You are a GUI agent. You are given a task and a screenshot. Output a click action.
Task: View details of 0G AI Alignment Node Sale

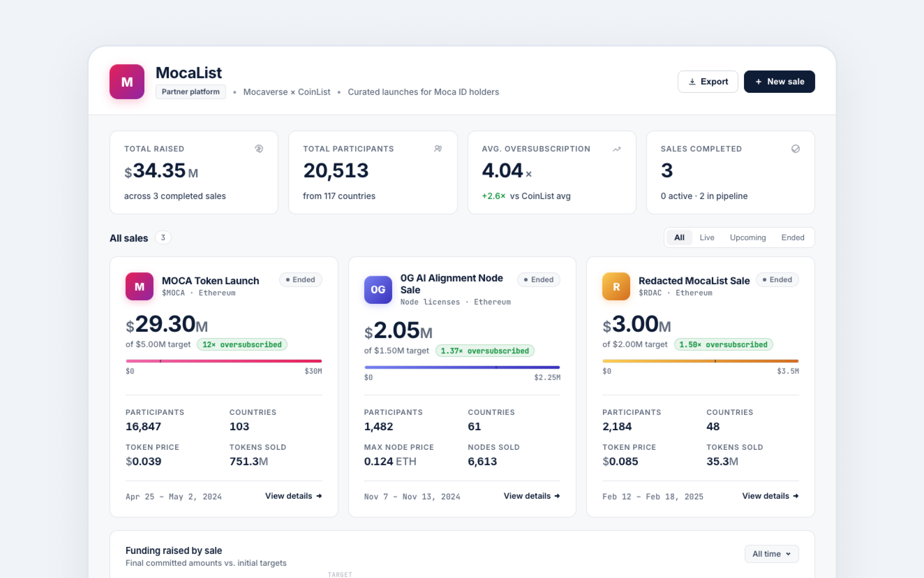click(532, 496)
